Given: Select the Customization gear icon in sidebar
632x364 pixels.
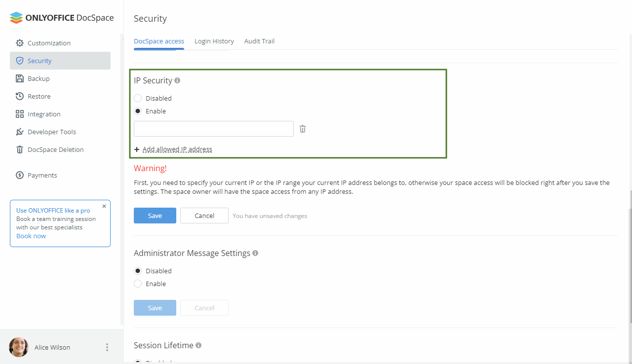Looking at the screenshot, I should pos(20,43).
